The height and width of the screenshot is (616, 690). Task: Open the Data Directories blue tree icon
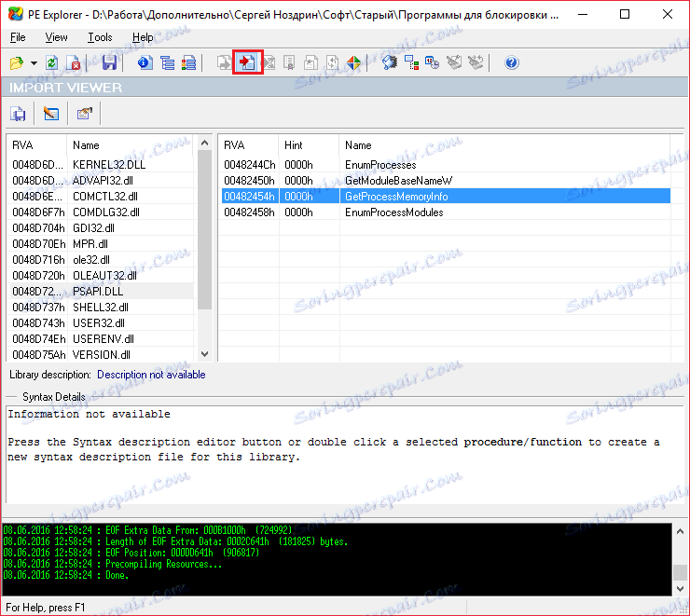tap(167, 62)
